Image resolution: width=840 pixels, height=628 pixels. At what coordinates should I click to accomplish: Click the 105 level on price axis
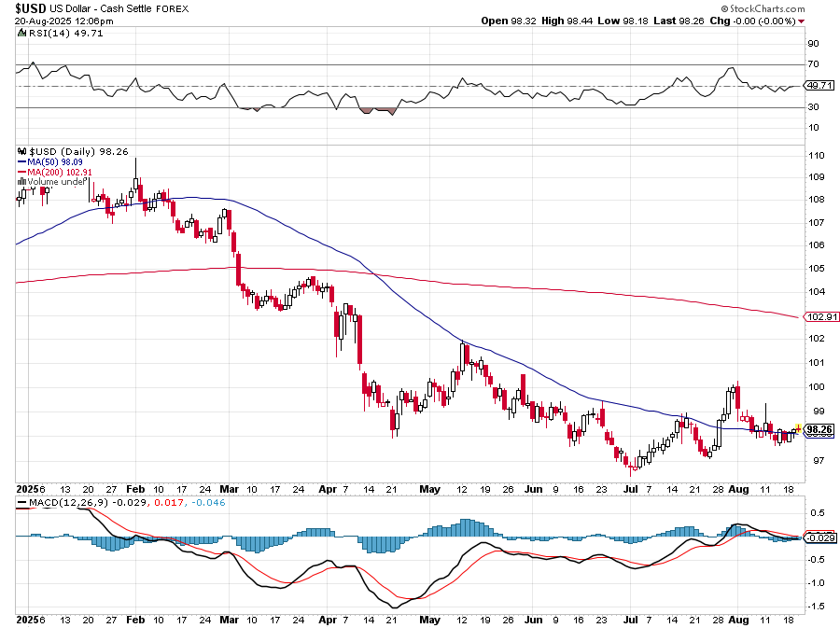pos(814,269)
